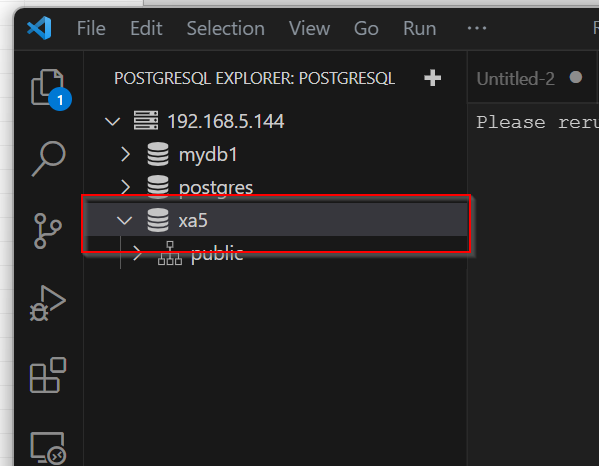Open the Run menu
This screenshot has width=599, height=466.
tap(419, 28)
